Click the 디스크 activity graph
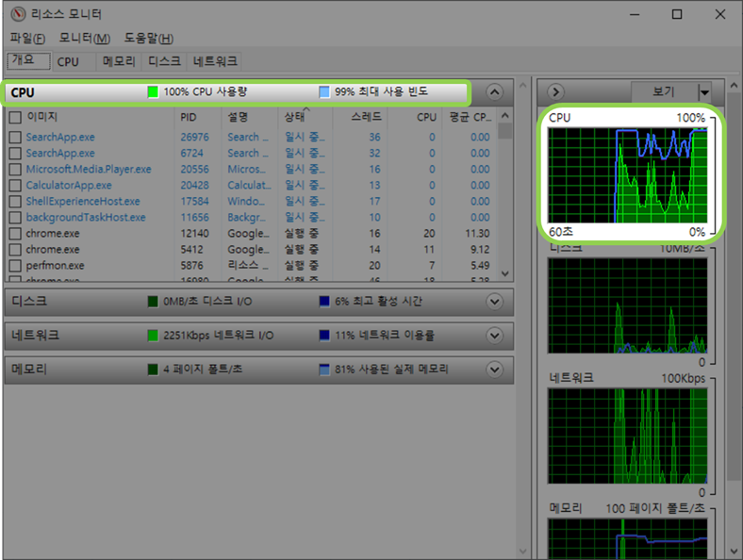The width and height of the screenshot is (743, 560). coord(627,305)
